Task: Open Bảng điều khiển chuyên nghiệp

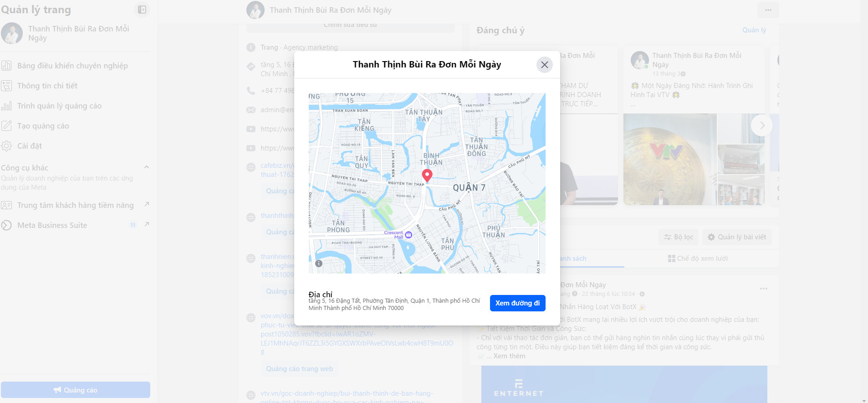Action: tap(76, 66)
